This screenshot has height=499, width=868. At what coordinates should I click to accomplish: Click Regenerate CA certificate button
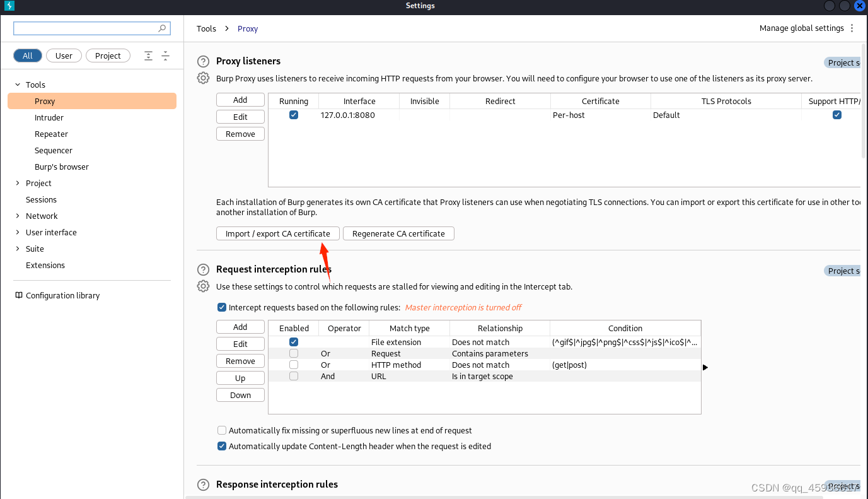pos(398,233)
